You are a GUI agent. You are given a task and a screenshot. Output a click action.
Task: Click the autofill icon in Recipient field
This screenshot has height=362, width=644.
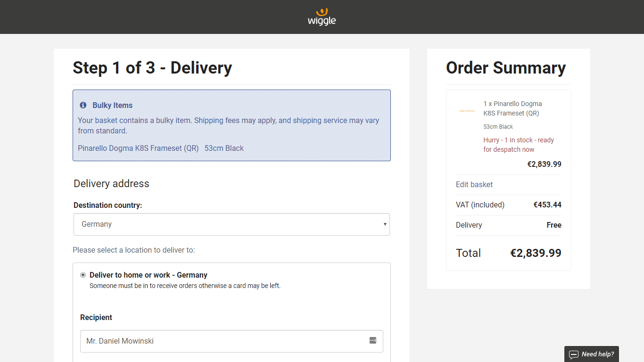click(373, 340)
